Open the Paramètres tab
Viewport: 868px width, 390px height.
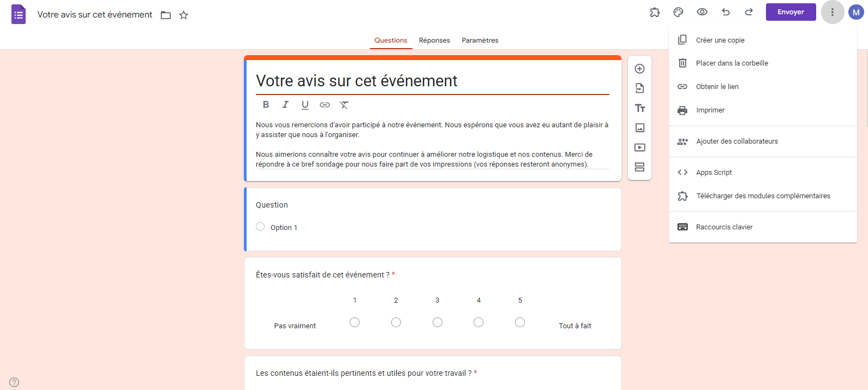click(x=480, y=40)
